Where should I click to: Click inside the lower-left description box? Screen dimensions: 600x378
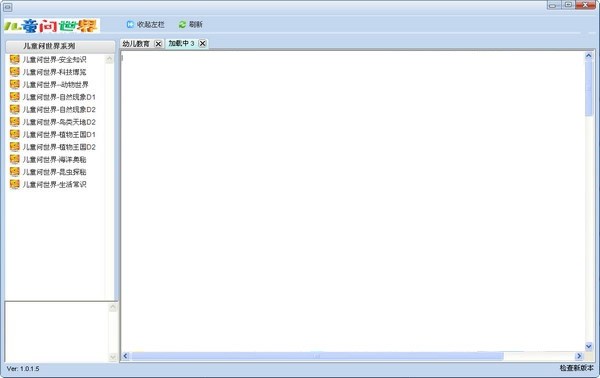click(x=57, y=332)
